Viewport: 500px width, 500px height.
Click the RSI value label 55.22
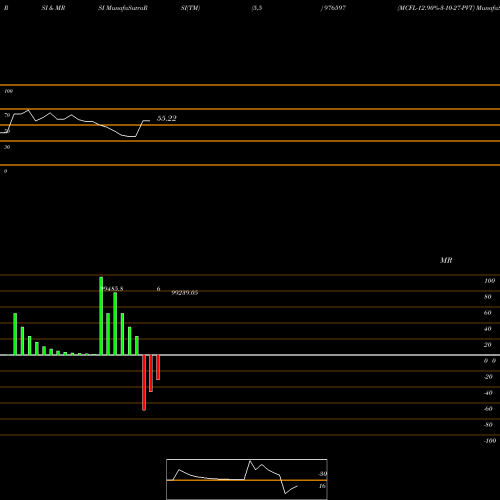[166, 118]
